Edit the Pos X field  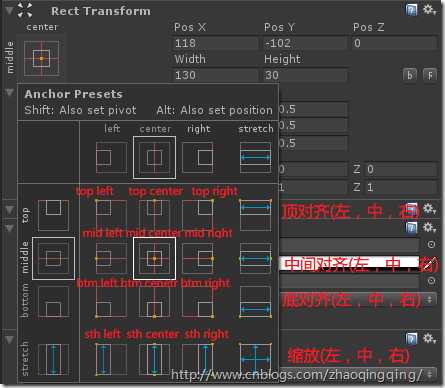pos(216,43)
